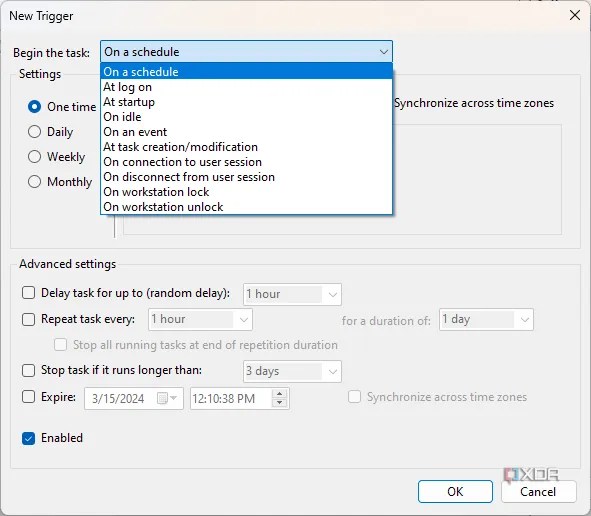Choose the Daily schedule option
The height and width of the screenshot is (516, 591).
(34, 132)
